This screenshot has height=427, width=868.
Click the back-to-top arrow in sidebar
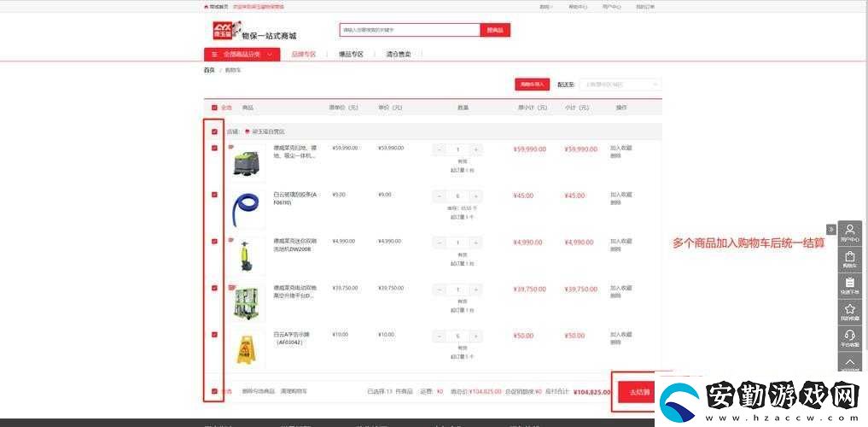[x=850, y=361]
